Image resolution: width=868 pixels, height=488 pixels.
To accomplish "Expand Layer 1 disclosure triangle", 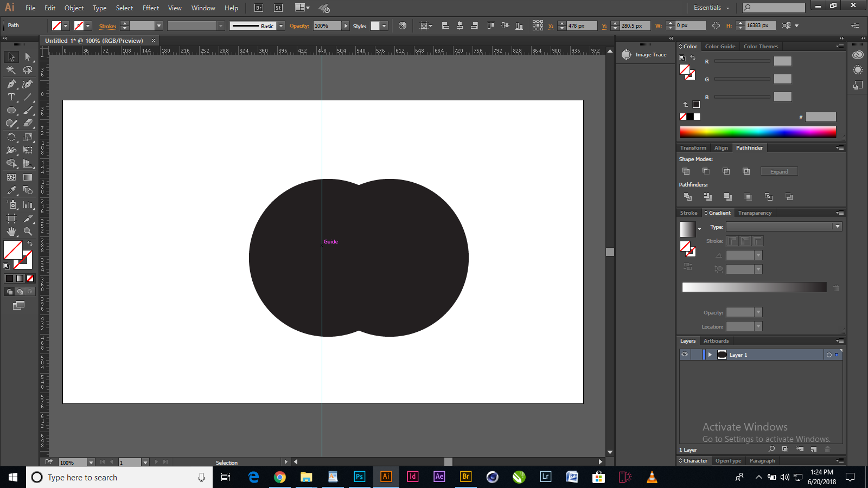I will coord(710,355).
